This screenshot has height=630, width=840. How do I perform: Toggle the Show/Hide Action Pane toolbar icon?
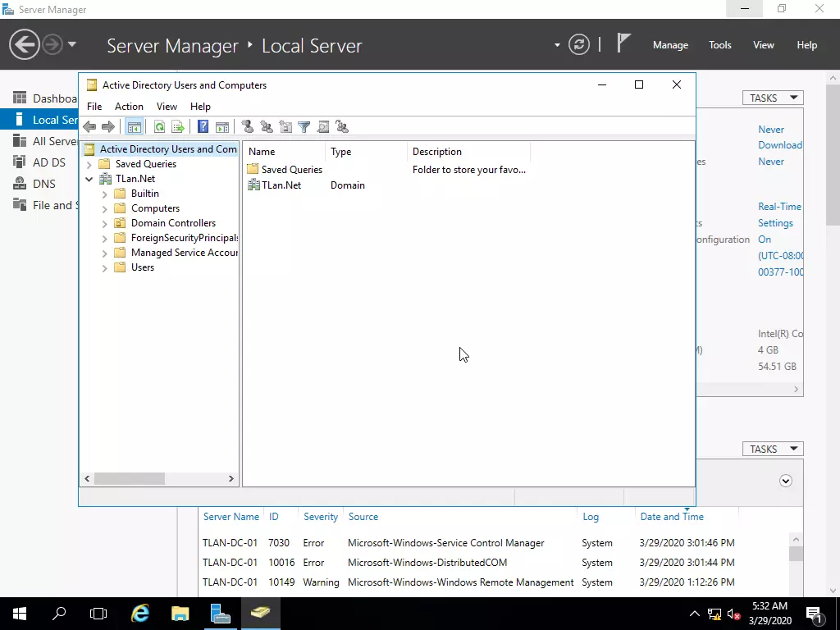[x=221, y=127]
